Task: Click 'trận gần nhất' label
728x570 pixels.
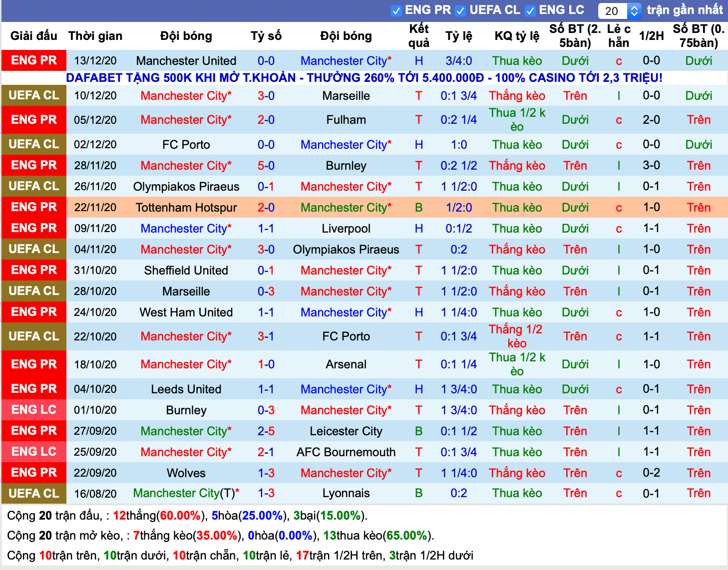Action: coord(685,10)
